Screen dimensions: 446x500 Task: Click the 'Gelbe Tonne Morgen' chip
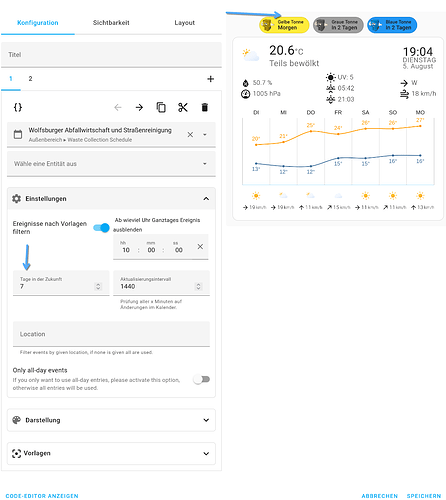284,25
